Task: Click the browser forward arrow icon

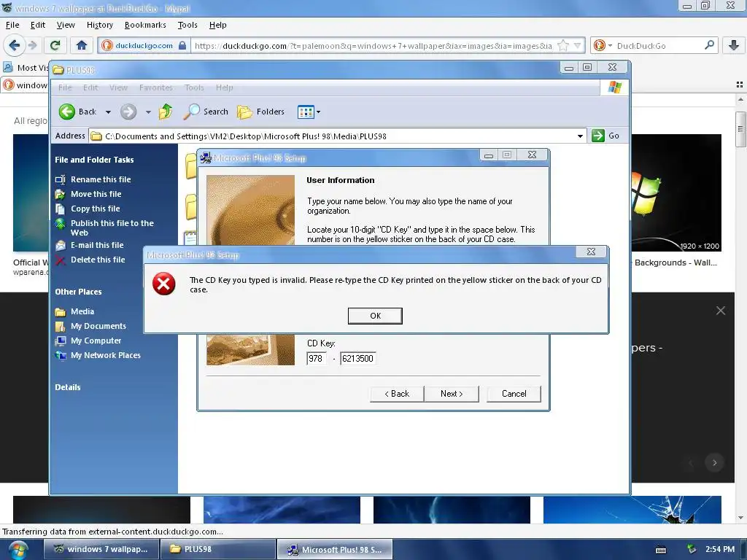Action: [32, 45]
